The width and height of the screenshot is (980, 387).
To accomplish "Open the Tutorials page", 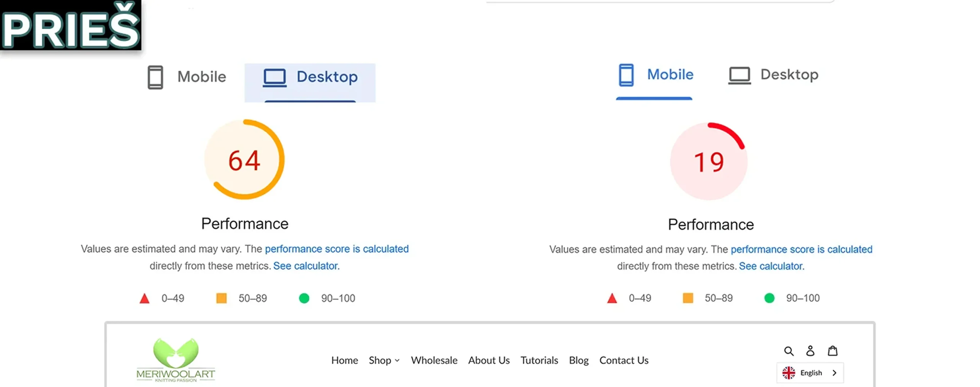I will coord(539,360).
